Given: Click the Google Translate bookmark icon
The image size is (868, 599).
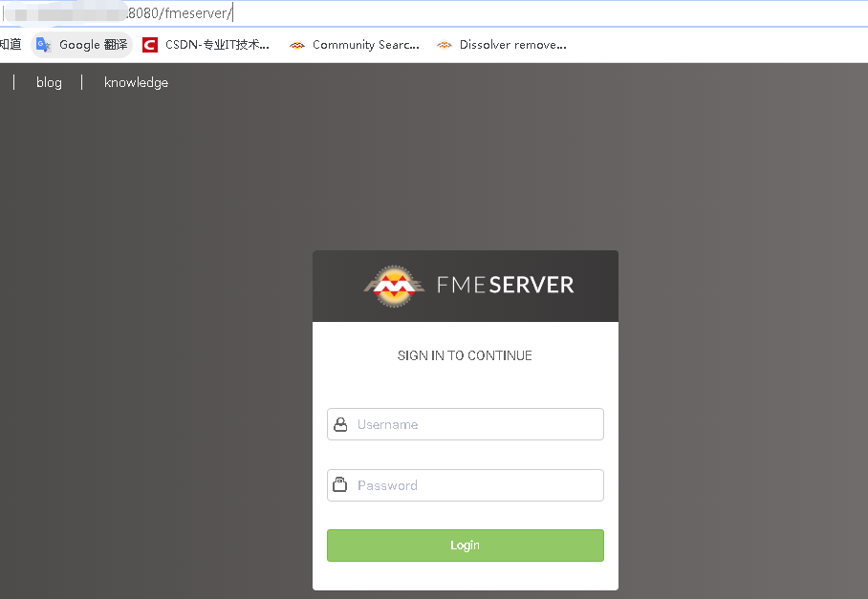Looking at the screenshot, I should pyautogui.click(x=43, y=45).
